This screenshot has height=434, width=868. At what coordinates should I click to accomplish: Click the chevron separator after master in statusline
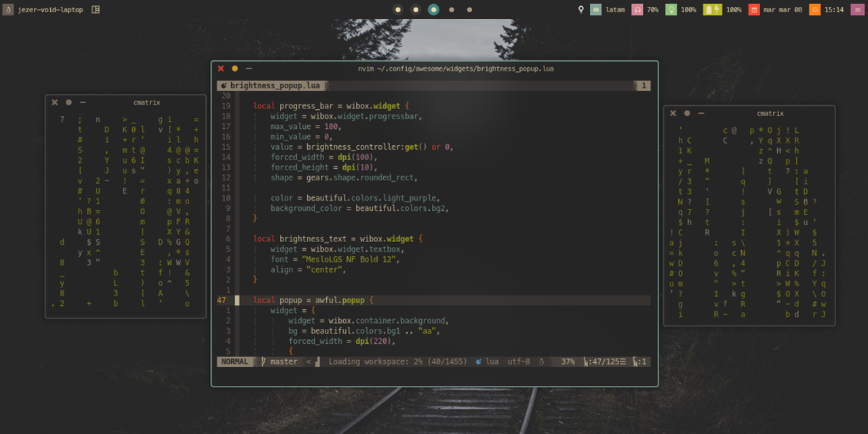click(308, 361)
